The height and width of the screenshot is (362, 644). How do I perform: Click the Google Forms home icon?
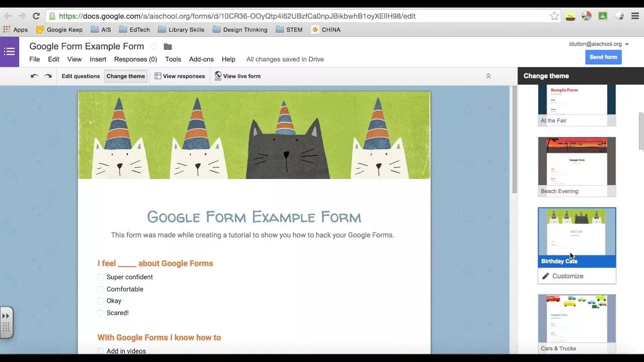10,51
